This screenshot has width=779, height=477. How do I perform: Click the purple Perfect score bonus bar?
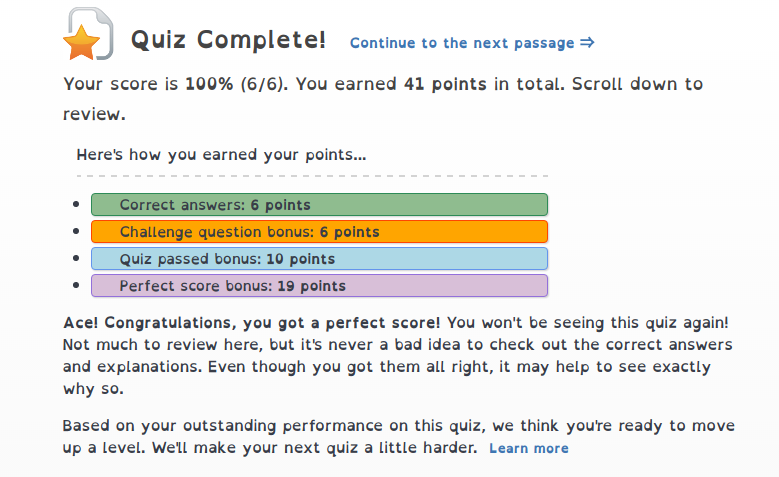tap(319, 286)
